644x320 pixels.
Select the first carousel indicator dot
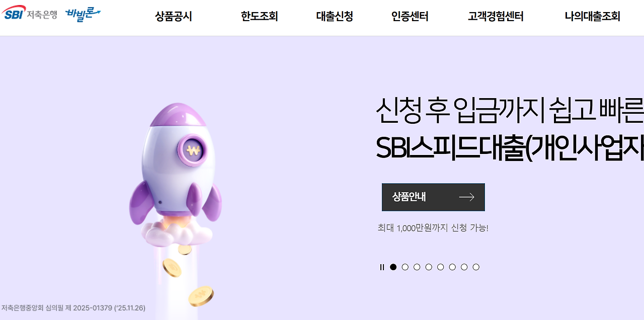point(393,267)
